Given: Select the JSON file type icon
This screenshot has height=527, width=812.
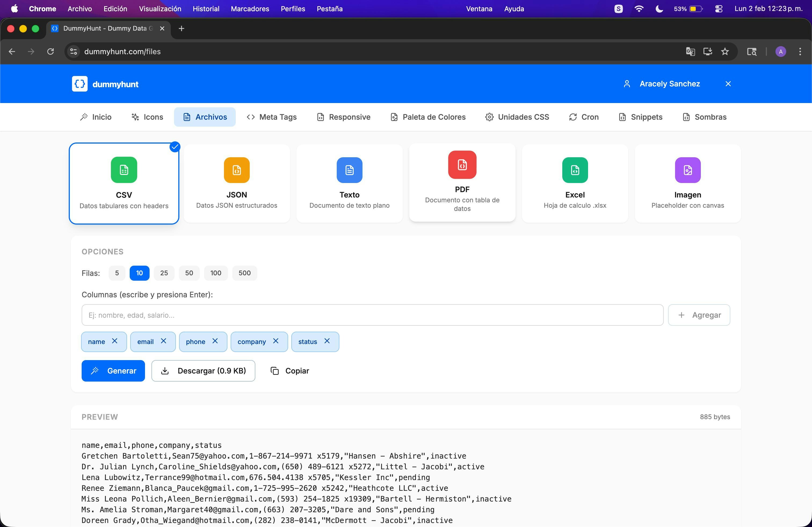Looking at the screenshot, I should [237, 170].
